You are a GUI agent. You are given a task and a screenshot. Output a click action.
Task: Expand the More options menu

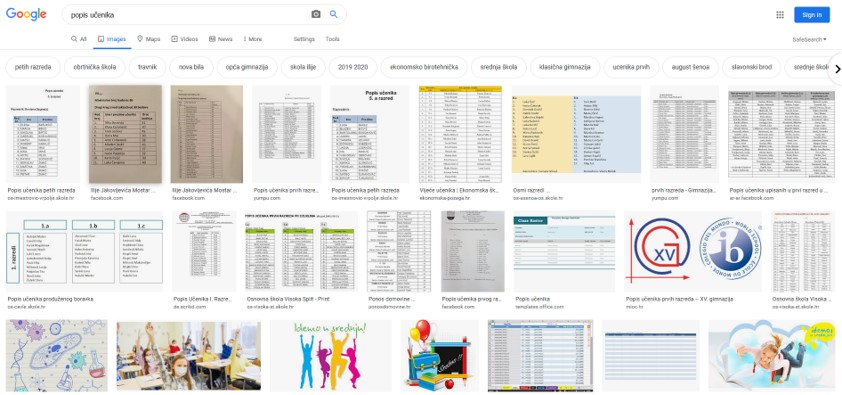pyautogui.click(x=253, y=39)
